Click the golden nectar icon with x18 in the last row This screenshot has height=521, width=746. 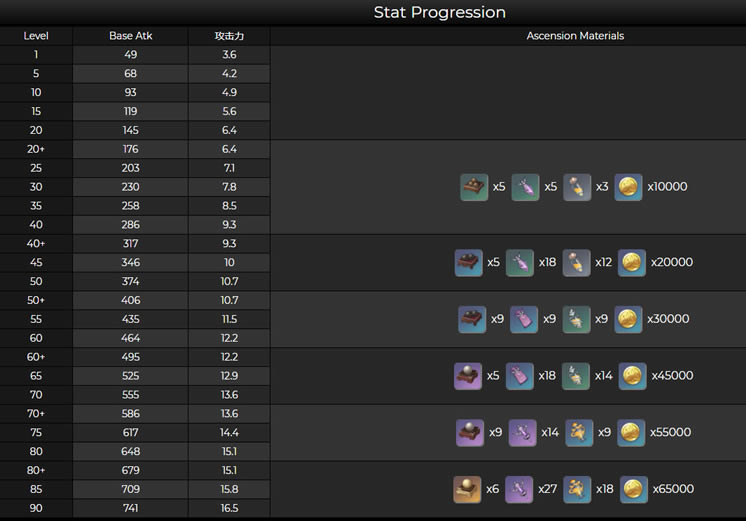[577, 489]
